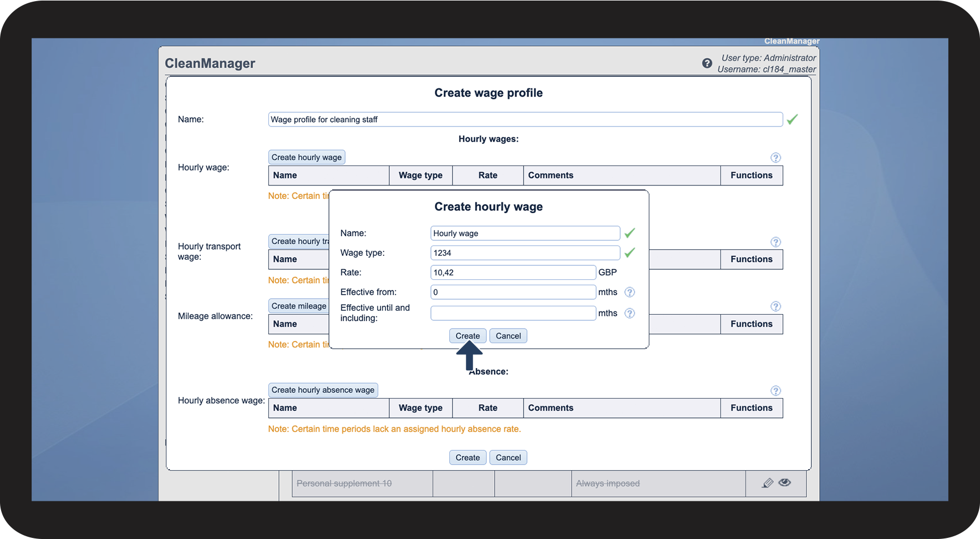Click the help icon beside Effective from
The image size is (980, 539).
coord(629,292)
